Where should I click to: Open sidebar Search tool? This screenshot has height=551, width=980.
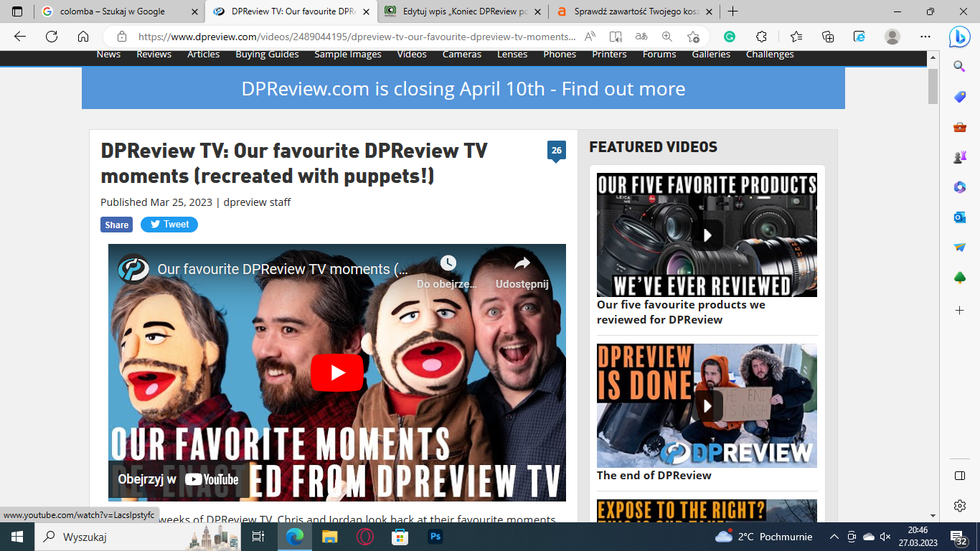tap(959, 67)
